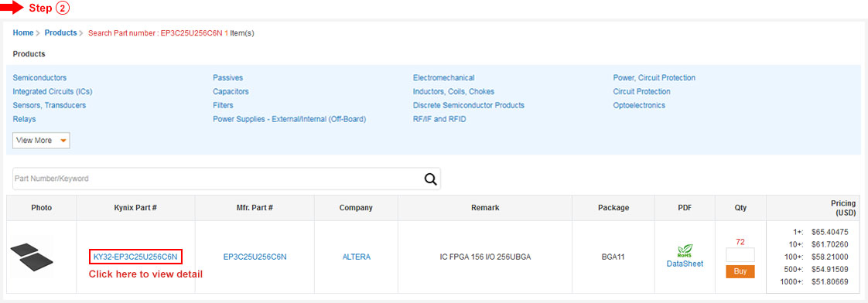The height and width of the screenshot is (303, 868).
Task: Click the quantity input box
Action: coord(740,255)
